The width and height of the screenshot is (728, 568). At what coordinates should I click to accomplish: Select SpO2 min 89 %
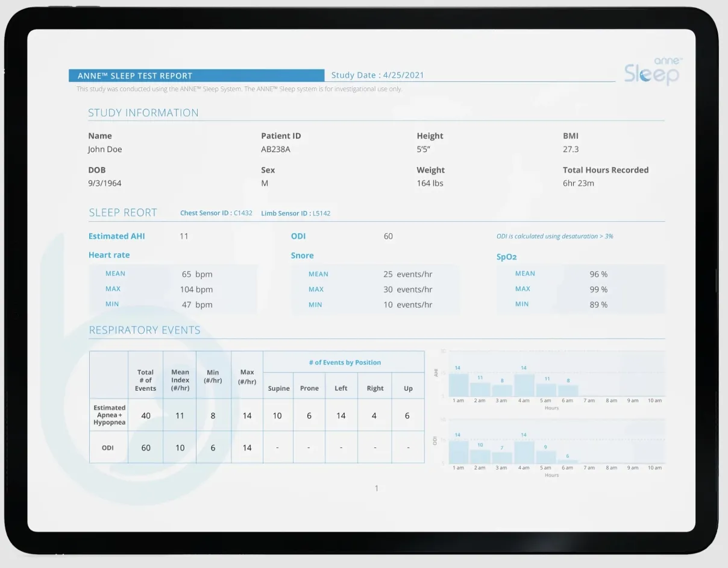tap(598, 305)
